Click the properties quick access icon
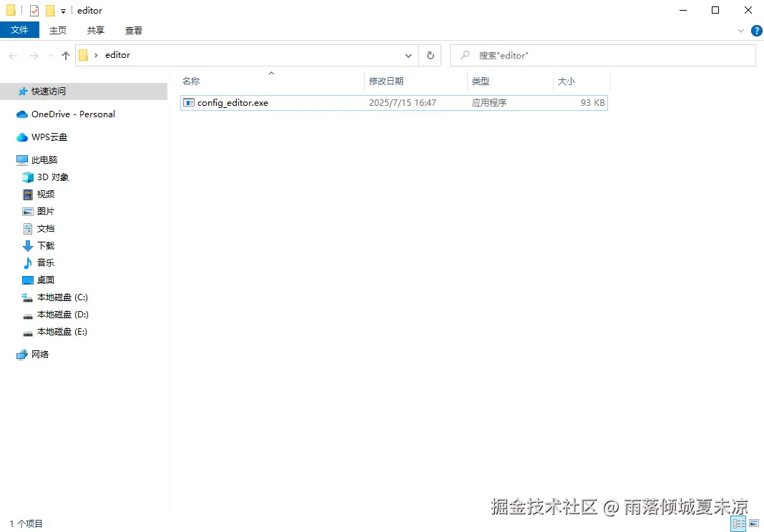The height and width of the screenshot is (532, 764). pyautogui.click(x=34, y=10)
